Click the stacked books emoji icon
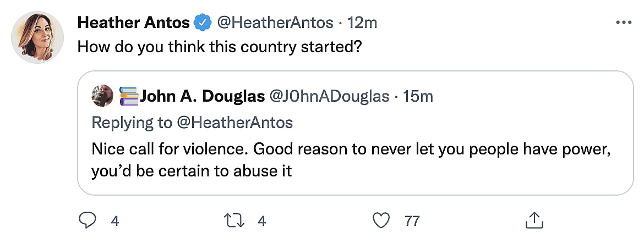 coord(129,96)
